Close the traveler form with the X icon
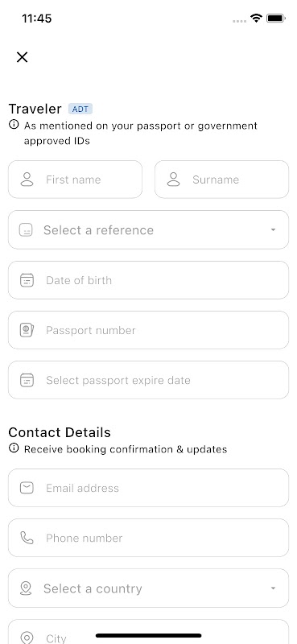The image size is (297, 644). 23,57
